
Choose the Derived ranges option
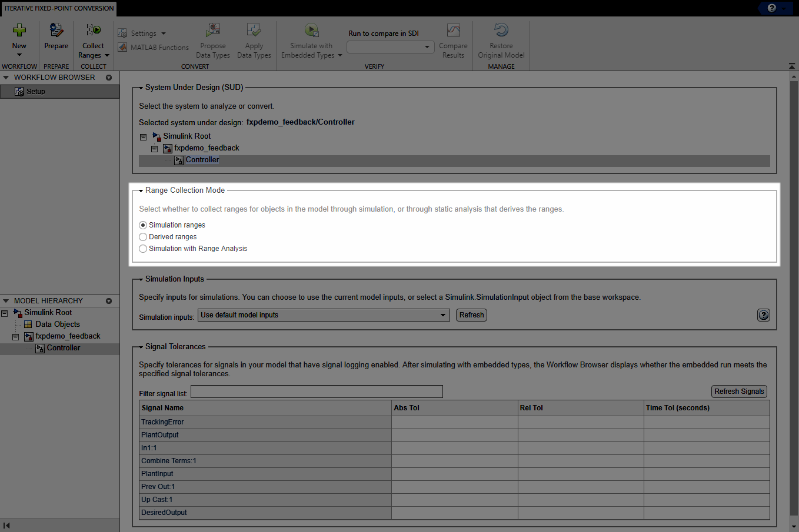tap(142, 236)
